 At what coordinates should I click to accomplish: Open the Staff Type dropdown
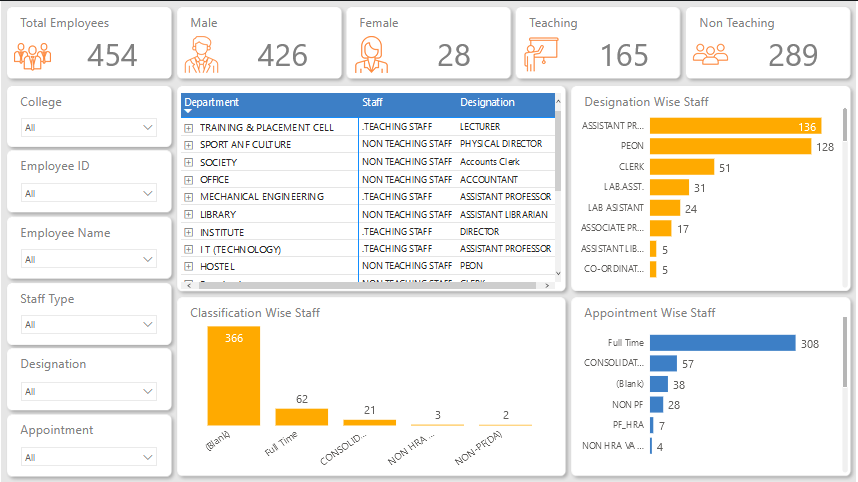click(89, 324)
